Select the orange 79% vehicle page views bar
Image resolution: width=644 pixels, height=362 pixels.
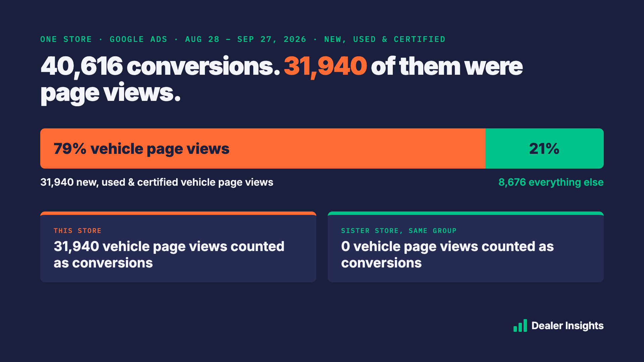[x=263, y=148]
